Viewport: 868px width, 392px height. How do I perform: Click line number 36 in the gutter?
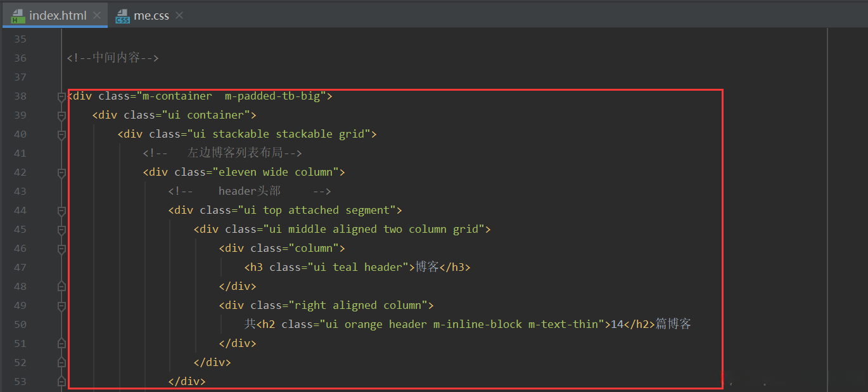coord(20,58)
